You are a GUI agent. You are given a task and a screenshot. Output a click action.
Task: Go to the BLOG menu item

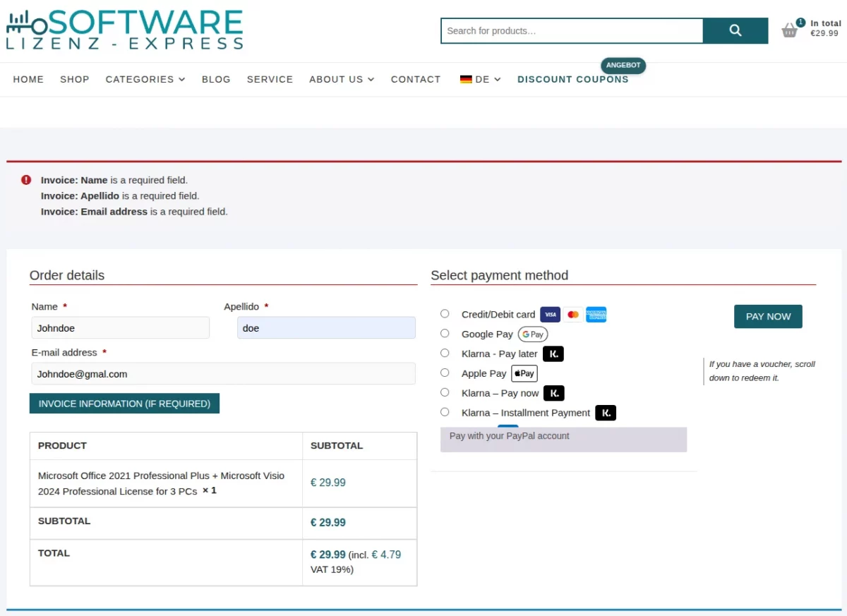[x=216, y=79]
